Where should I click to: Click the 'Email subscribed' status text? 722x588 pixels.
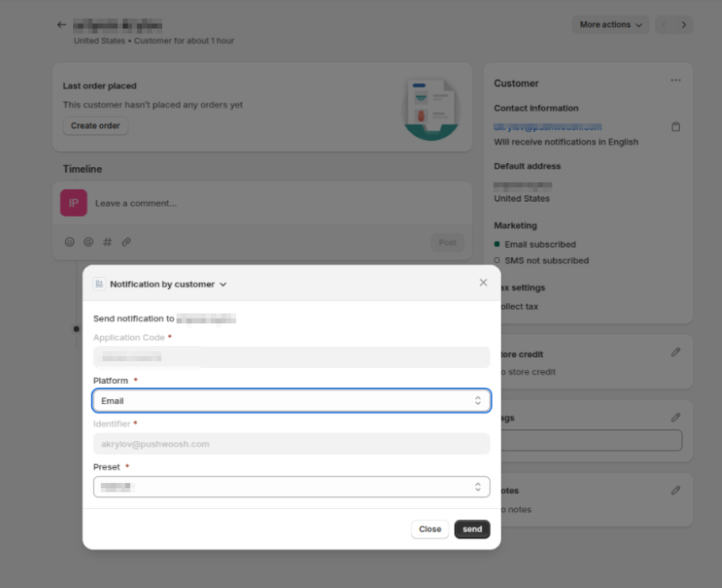click(x=540, y=244)
